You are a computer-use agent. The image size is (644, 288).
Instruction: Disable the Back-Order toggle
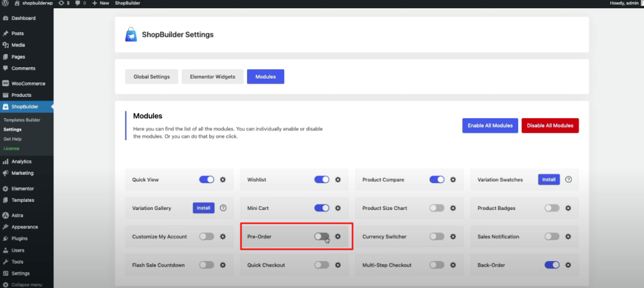[552, 265]
